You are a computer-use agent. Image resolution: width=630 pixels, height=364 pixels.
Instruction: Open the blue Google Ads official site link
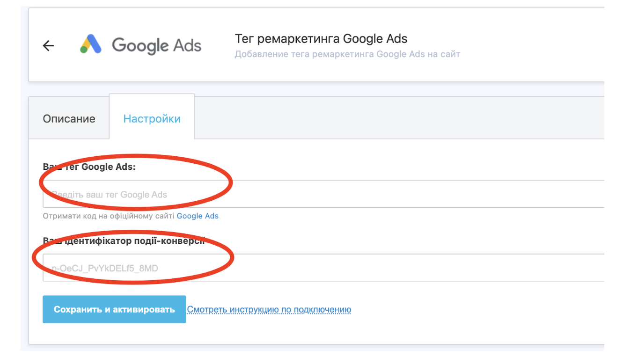[x=198, y=216]
